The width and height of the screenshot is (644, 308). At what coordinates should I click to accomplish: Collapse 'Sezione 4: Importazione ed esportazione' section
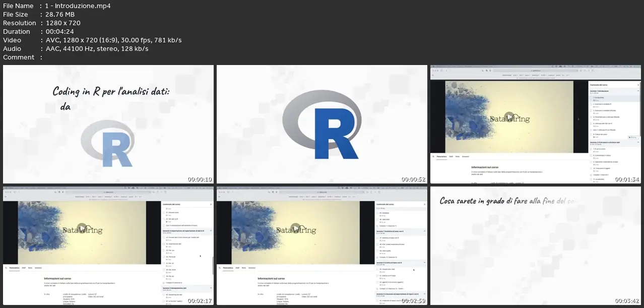(x=211, y=230)
